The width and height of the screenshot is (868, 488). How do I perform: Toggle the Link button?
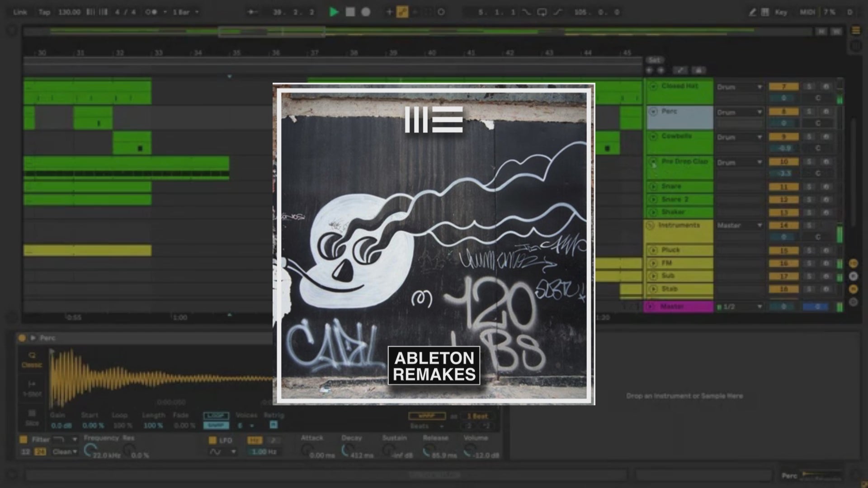click(x=20, y=12)
